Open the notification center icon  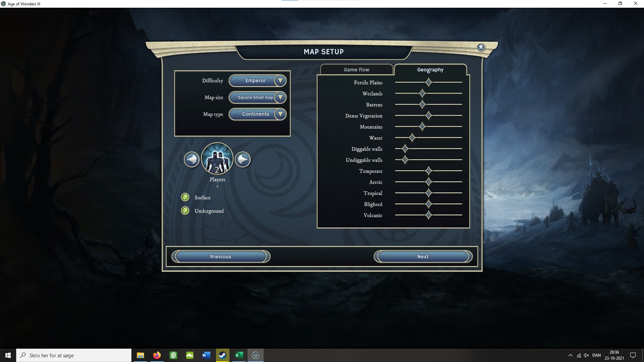pyautogui.click(x=633, y=355)
